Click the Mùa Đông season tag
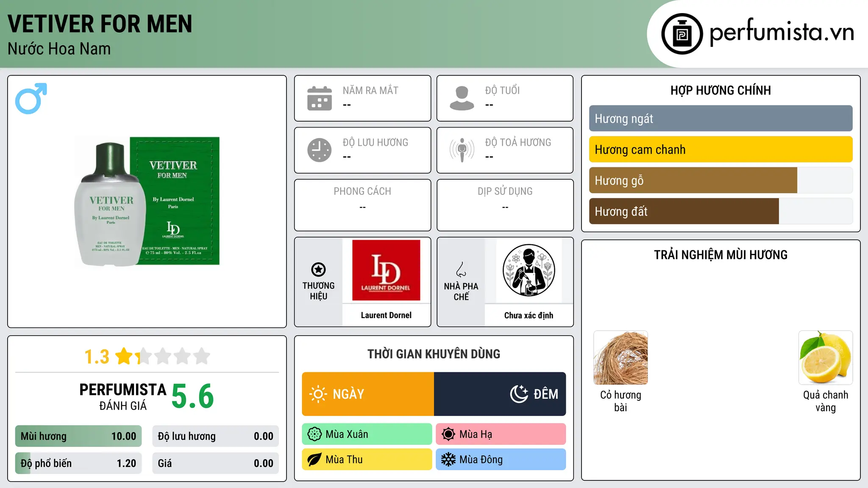This screenshot has width=868, height=488. tap(501, 460)
